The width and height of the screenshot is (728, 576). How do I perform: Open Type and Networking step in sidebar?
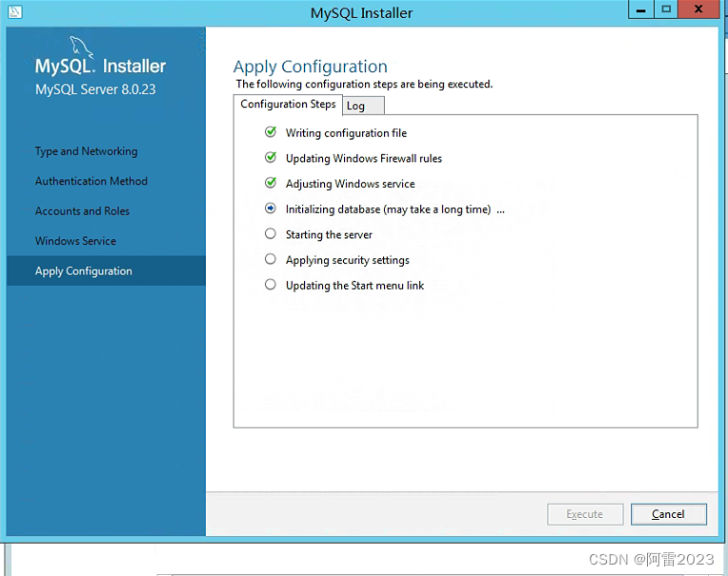tap(87, 151)
